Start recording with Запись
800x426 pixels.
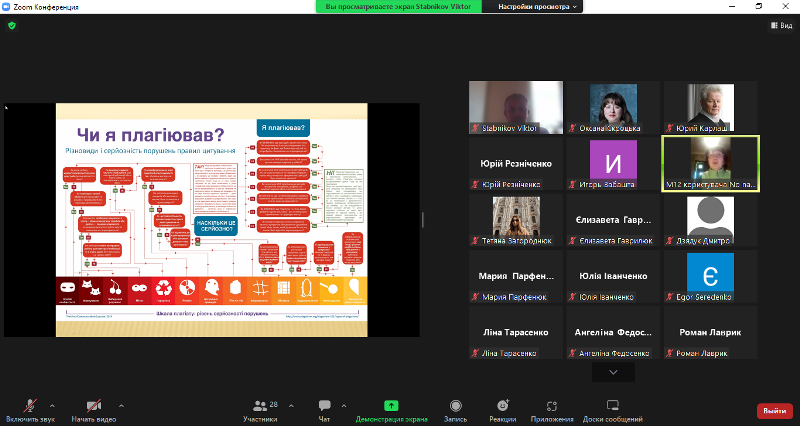pyautogui.click(x=456, y=411)
